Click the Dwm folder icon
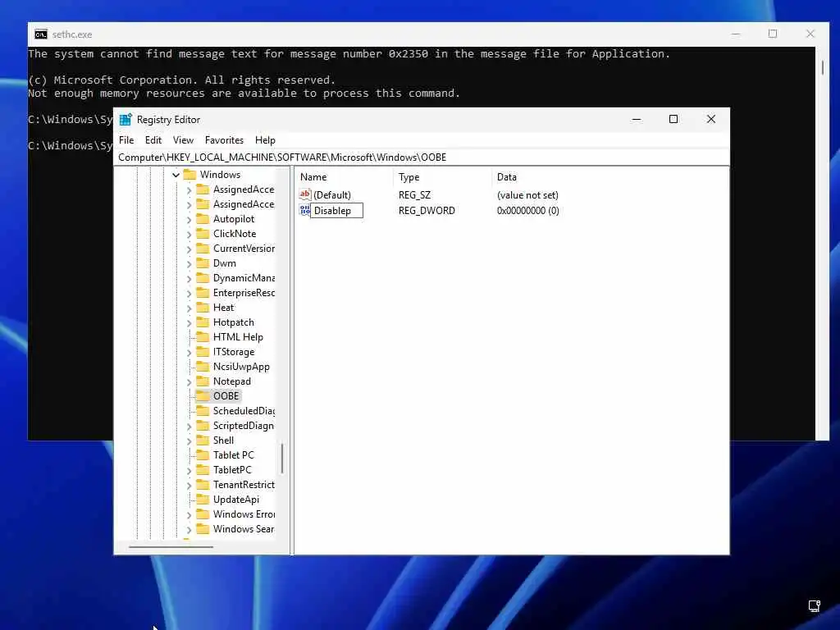Image resolution: width=840 pixels, height=630 pixels. pos(203,263)
